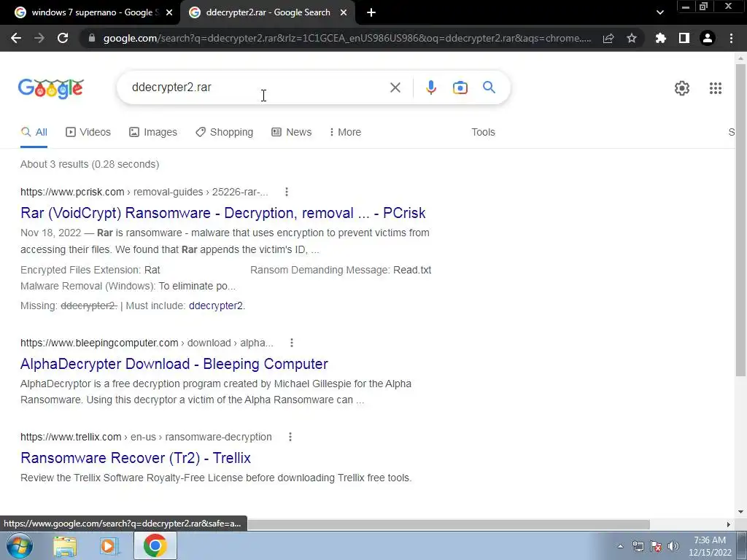This screenshot has height=560, width=747.
Task: Open the network tray icon
Action: tap(638, 546)
